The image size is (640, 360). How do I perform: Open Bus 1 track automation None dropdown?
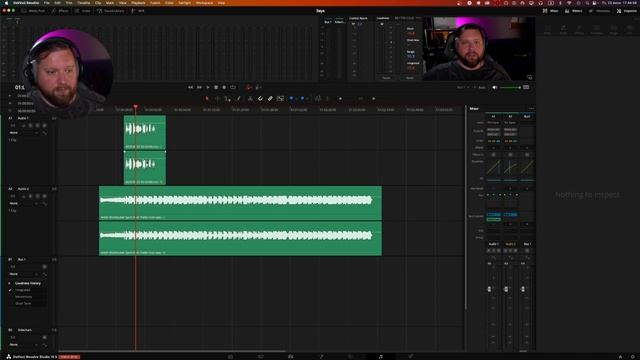24,274
